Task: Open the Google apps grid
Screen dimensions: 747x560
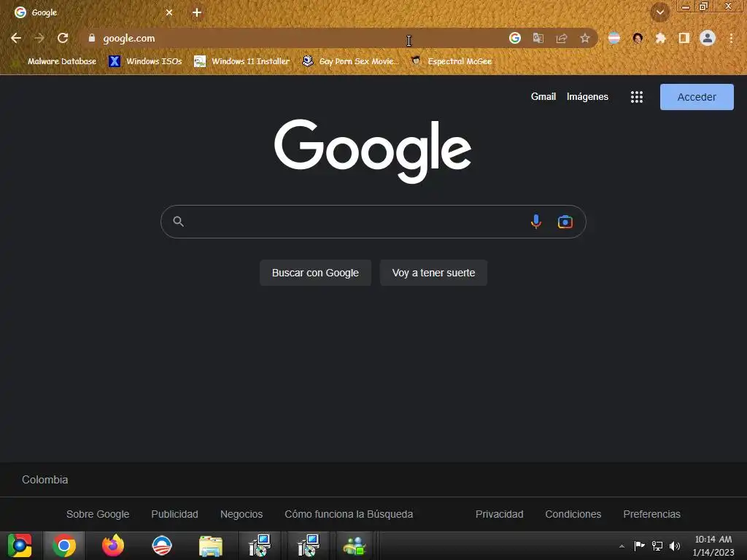Action: 637,97
